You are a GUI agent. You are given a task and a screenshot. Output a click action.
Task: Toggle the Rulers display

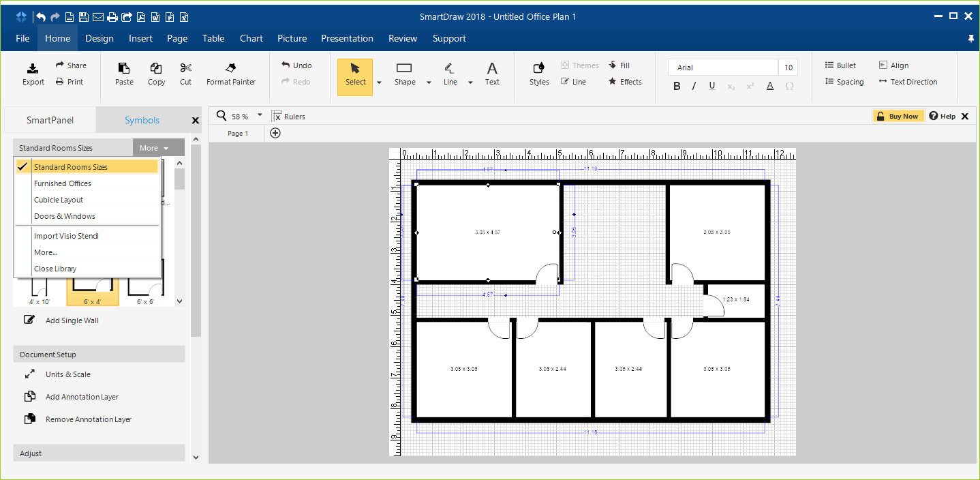point(288,117)
